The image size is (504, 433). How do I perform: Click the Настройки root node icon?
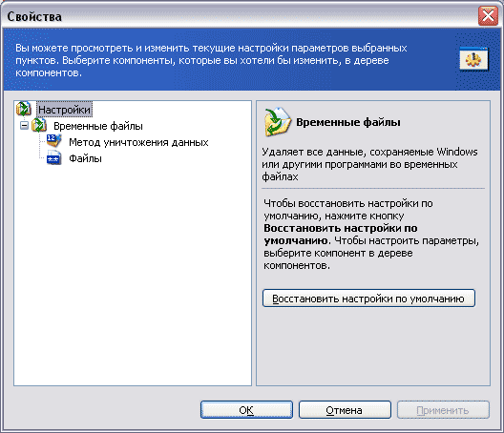[x=24, y=109]
